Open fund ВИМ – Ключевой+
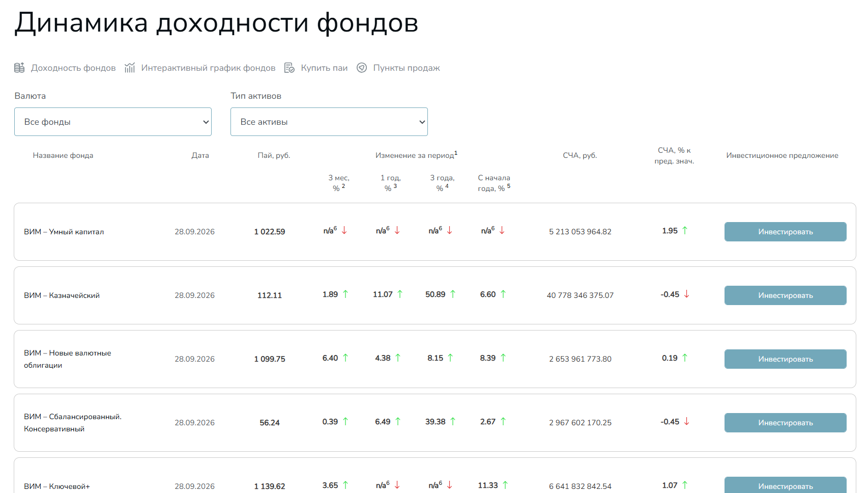Image resolution: width=868 pixels, height=493 pixels. coord(57,486)
